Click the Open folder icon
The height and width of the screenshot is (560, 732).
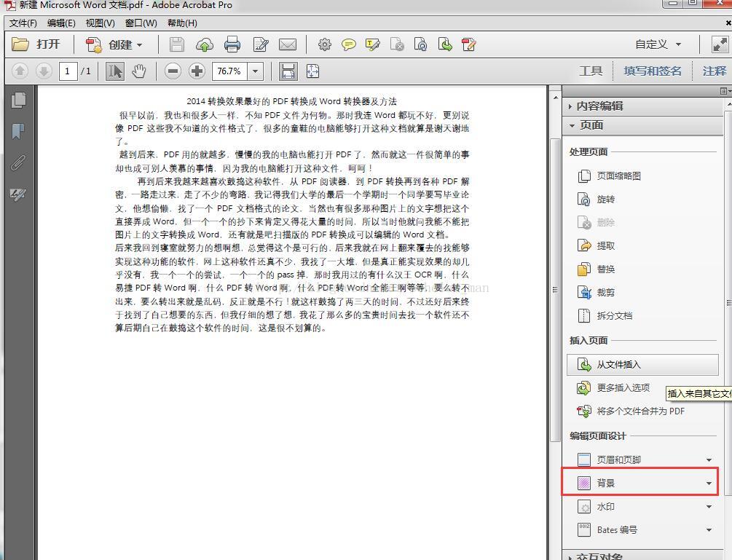point(20,44)
